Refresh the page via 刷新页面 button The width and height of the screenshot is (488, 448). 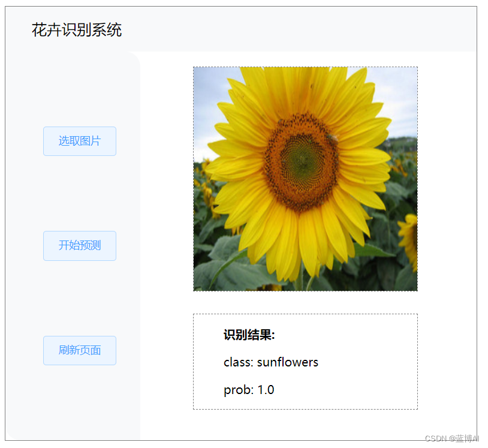point(80,350)
